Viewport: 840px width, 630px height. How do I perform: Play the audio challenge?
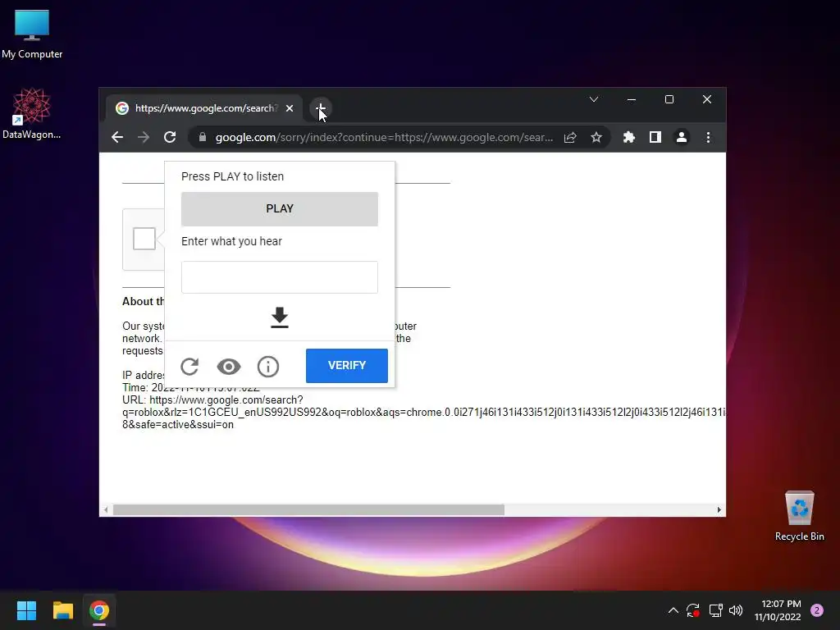click(x=280, y=209)
